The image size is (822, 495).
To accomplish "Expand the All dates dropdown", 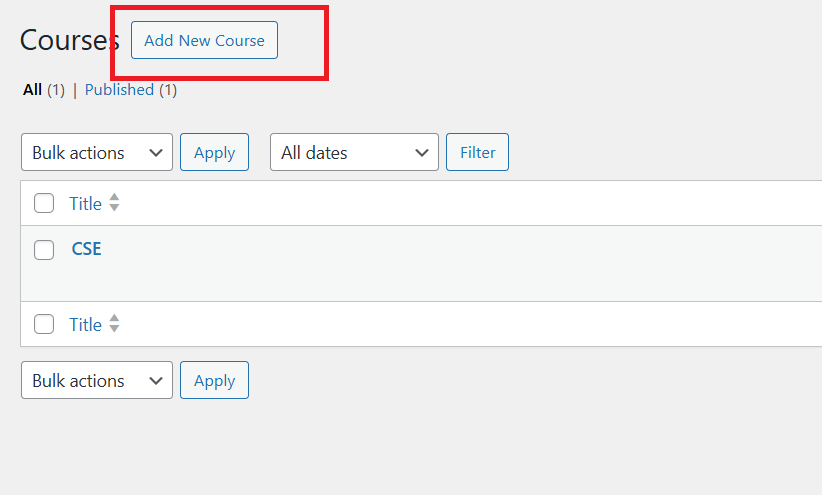I will (x=354, y=153).
